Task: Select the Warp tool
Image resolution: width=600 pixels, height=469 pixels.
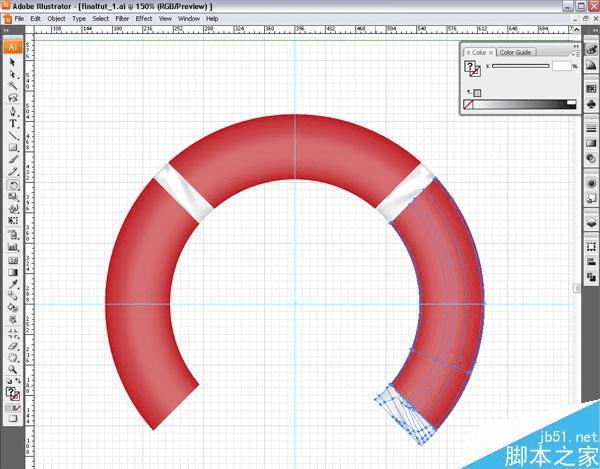Action: tap(13, 209)
